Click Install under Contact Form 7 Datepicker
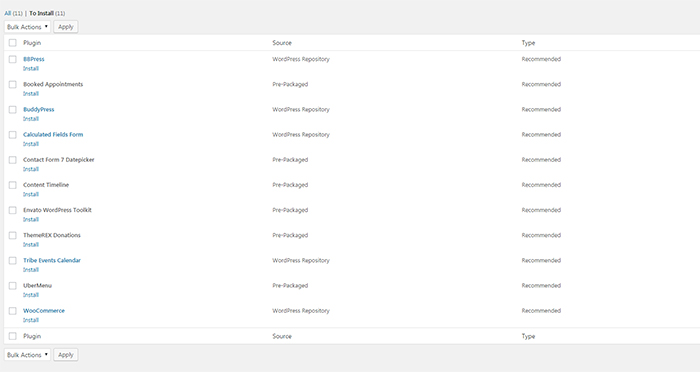Screen dimensions: 700x372 (x=31, y=169)
